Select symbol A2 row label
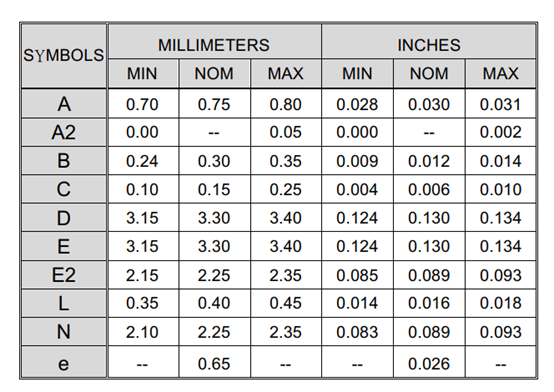The width and height of the screenshot is (554, 392). coord(64,133)
